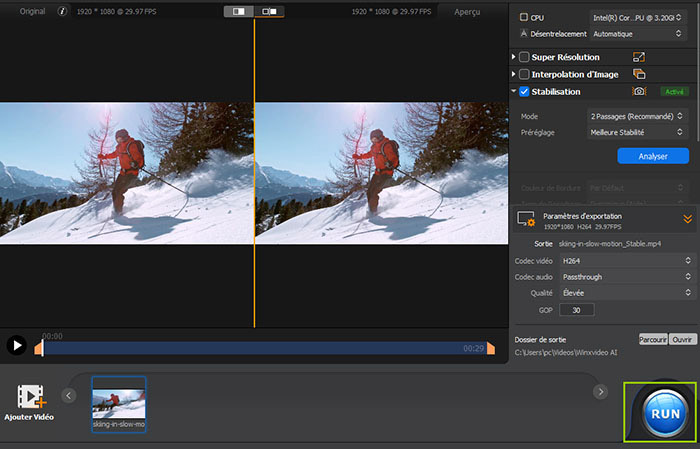Select the skiing-in-slow-mo video thumbnail
The height and width of the screenshot is (449, 700).
pyautogui.click(x=119, y=404)
